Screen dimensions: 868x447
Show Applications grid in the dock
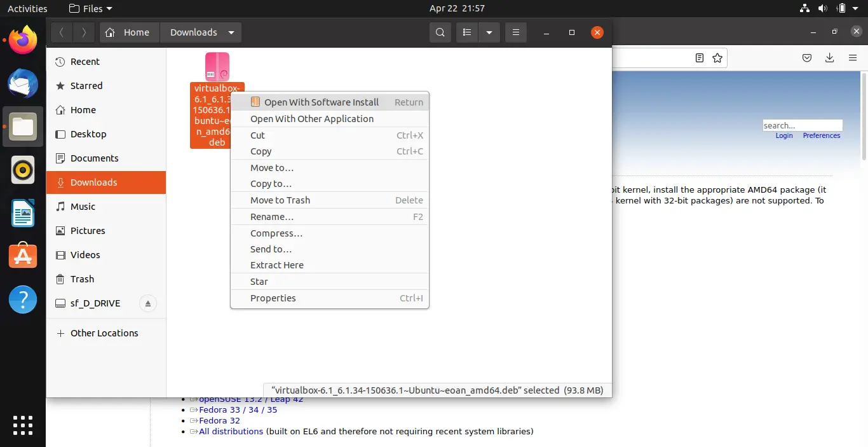[x=23, y=425]
